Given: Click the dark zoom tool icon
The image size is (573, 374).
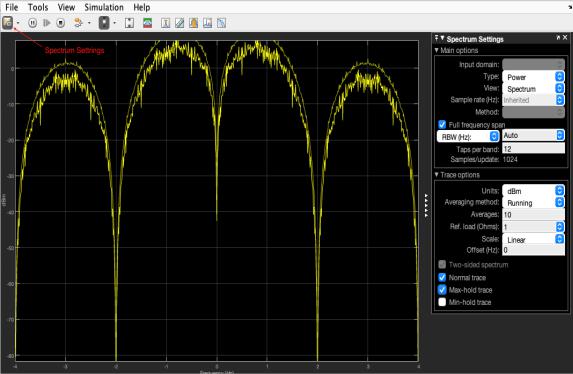Looking at the screenshot, I should pos(104,23).
